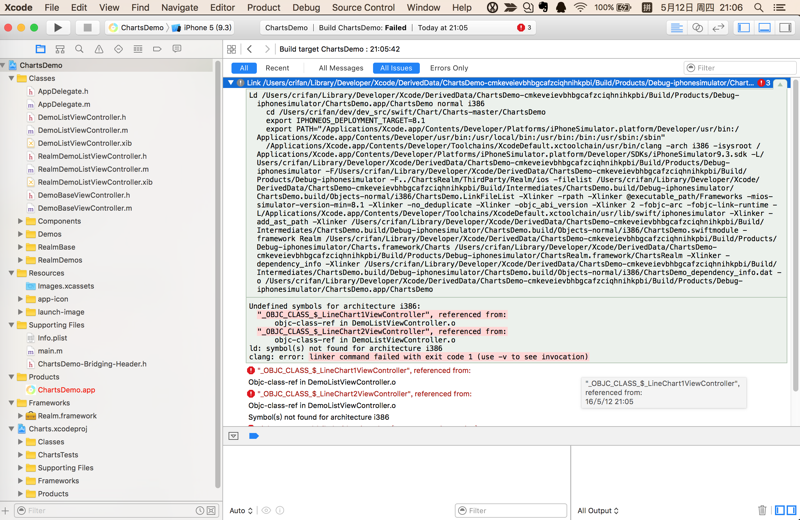Viewport: 800px width, 520px height.
Task: Select the Errors Only tab
Action: point(449,68)
